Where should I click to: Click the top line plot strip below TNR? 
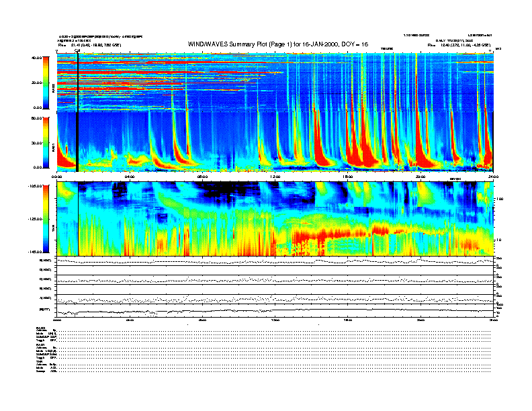pos(275,261)
